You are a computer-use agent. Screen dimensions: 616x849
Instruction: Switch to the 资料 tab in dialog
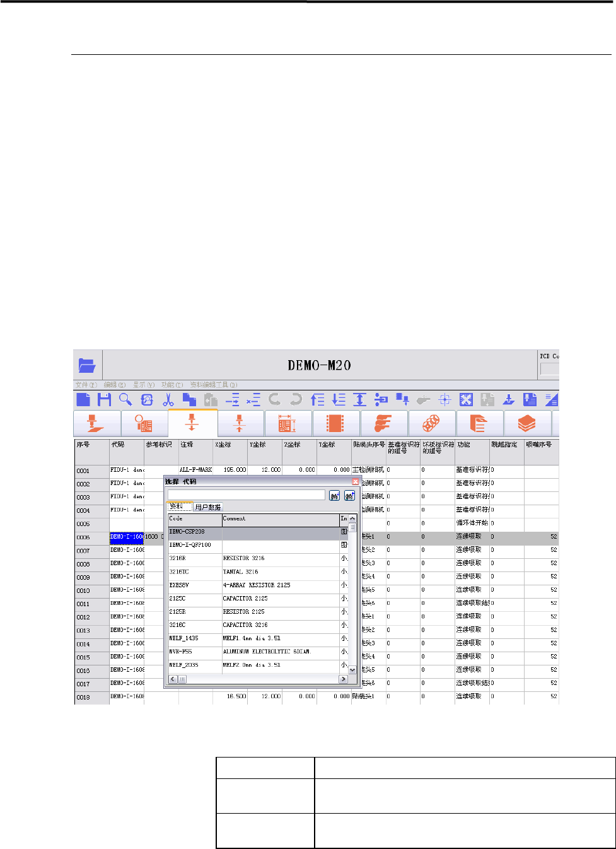[x=179, y=506]
